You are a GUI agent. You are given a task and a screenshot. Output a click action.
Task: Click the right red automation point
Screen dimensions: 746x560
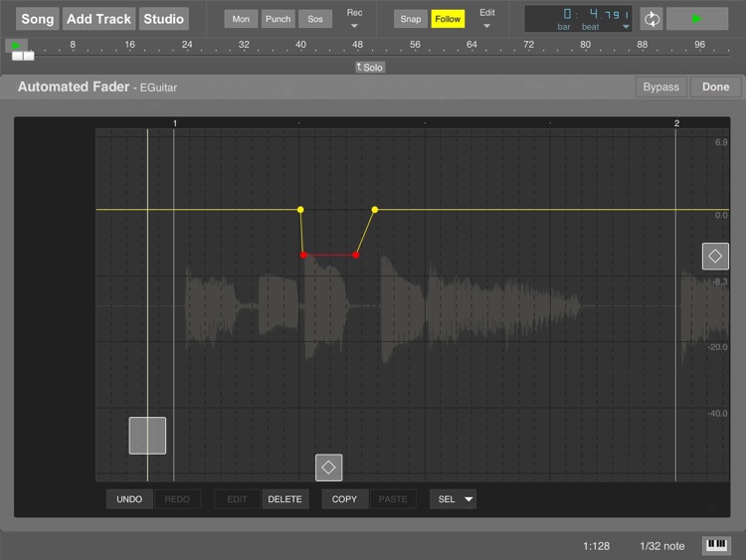(356, 255)
